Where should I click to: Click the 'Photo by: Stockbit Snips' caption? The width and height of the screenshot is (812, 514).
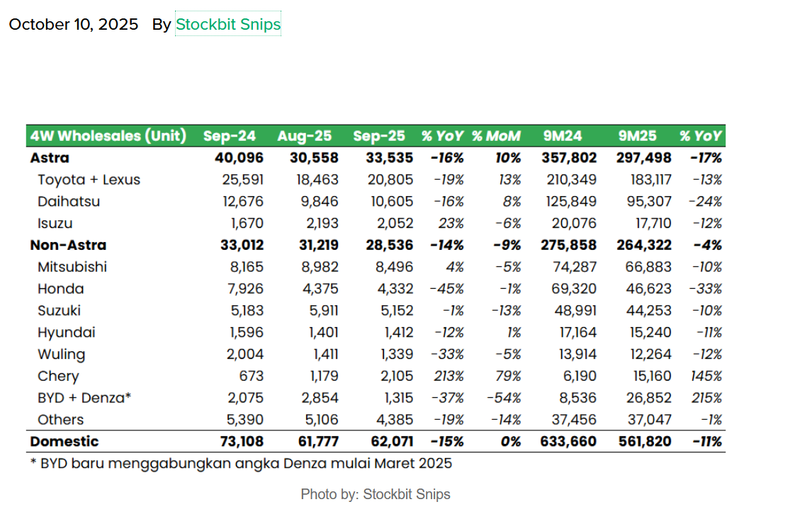point(376,494)
